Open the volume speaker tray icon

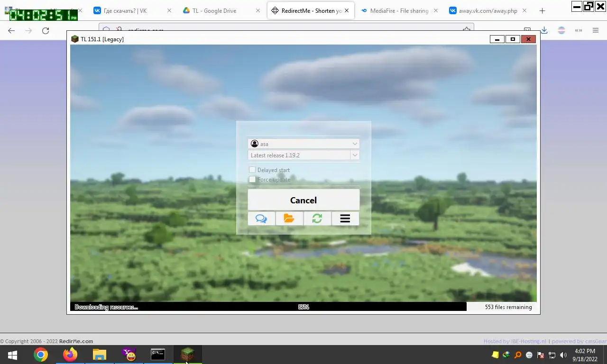pyautogui.click(x=563, y=355)
